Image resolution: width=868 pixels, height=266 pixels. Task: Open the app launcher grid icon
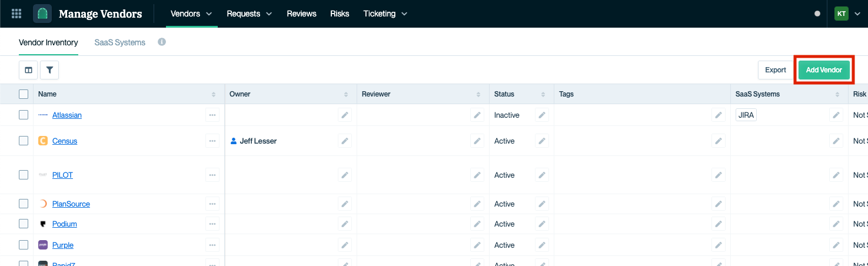(16, 14)
